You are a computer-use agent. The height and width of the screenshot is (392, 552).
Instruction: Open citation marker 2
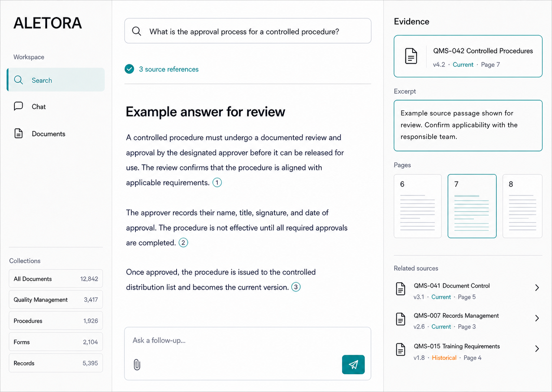183,243
